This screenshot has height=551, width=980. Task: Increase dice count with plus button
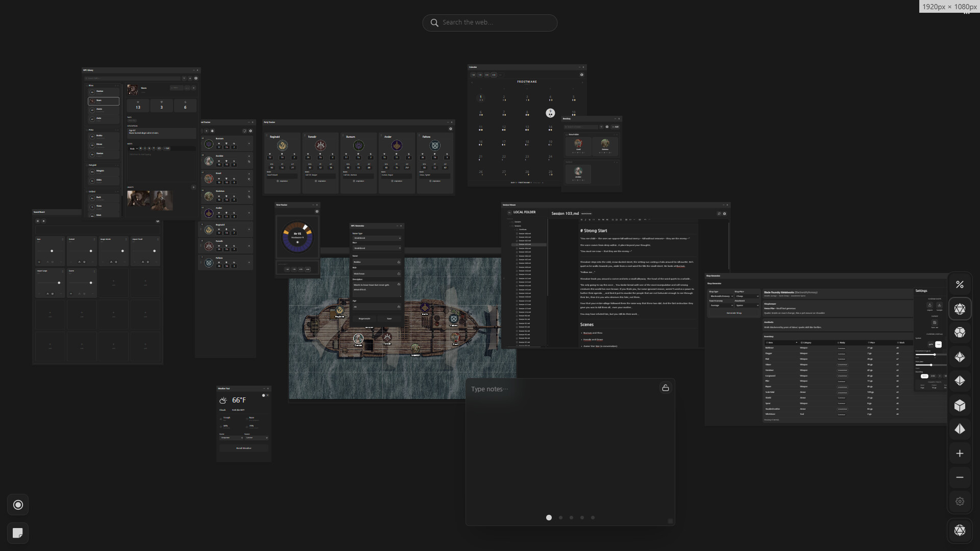960,454
